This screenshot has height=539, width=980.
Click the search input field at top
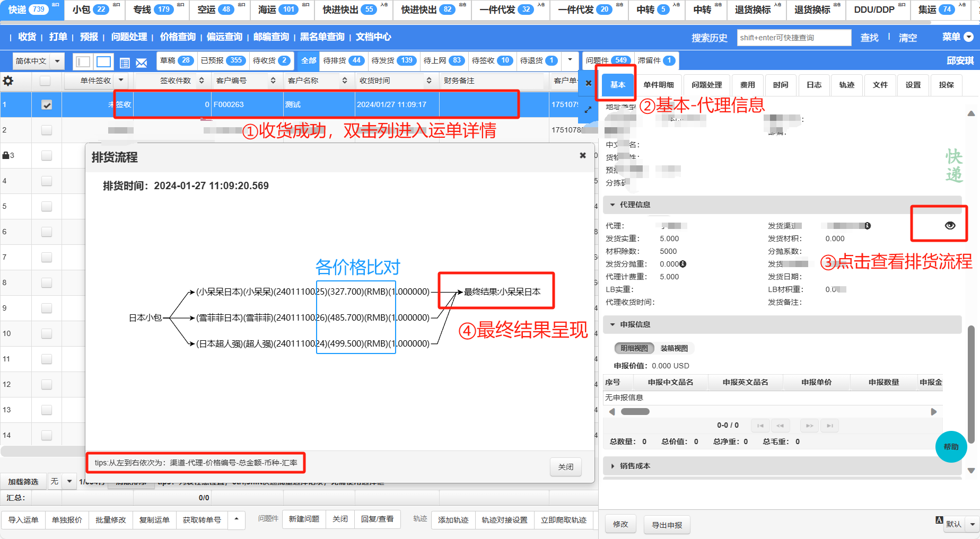coord(794,38)
